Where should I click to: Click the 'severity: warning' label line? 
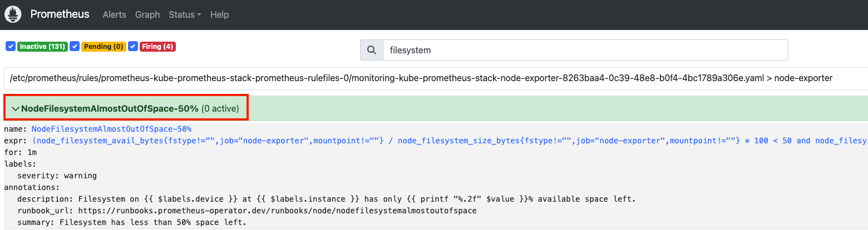coord(57,176)
